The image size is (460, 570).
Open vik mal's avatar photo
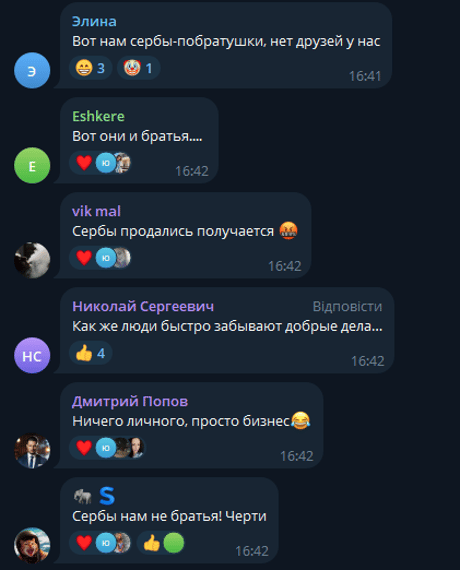tap(32, 260)
